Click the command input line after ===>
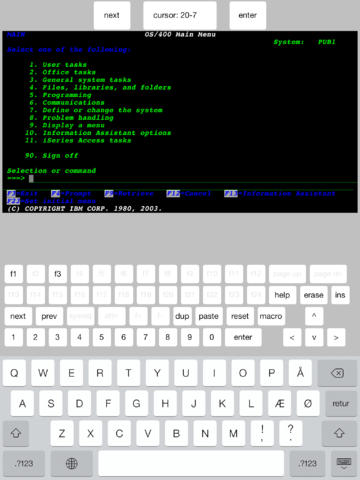The height and width of the screenshot is (480, 360). [192, 179]
